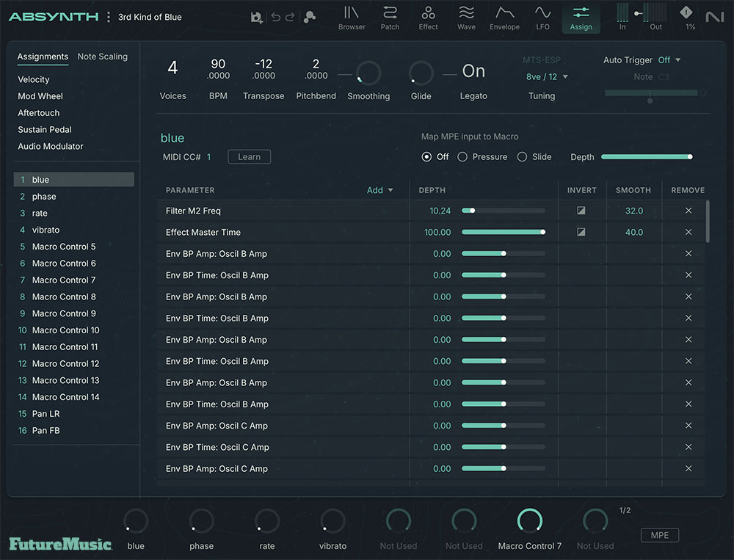Adjust the Effect Master Time depth slider

(x=504, y=232)
